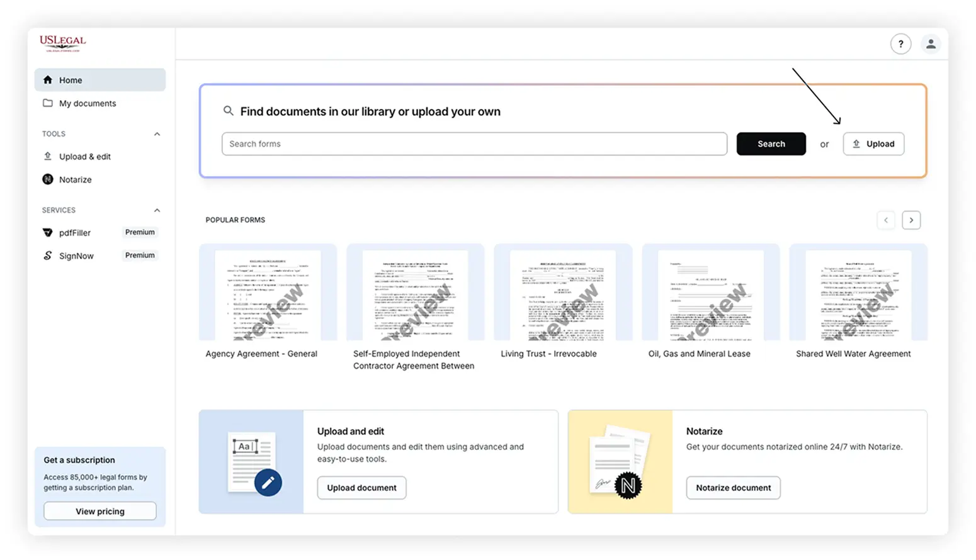Open the Help question mark icon
The image size is (976, 560).
901,44
